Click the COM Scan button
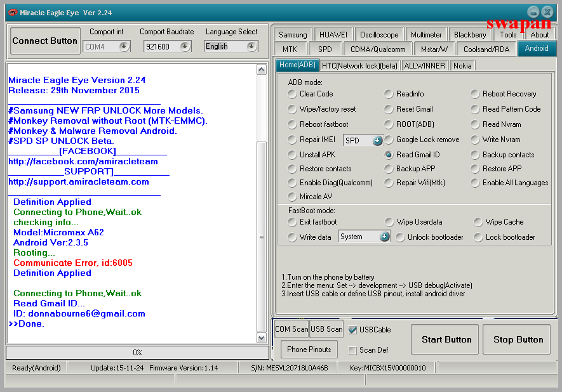This screenshot has width=562, height=392. (291, 329)
